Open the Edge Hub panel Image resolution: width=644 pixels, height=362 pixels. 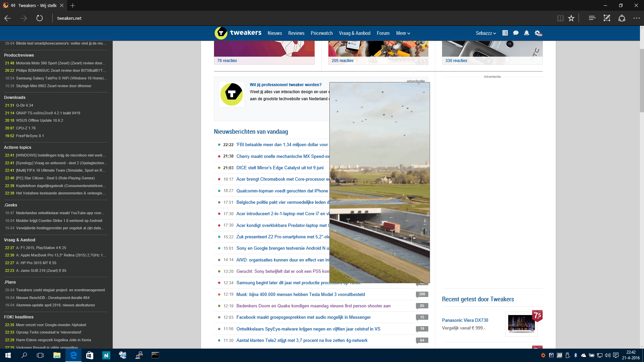tap(592, 18)
